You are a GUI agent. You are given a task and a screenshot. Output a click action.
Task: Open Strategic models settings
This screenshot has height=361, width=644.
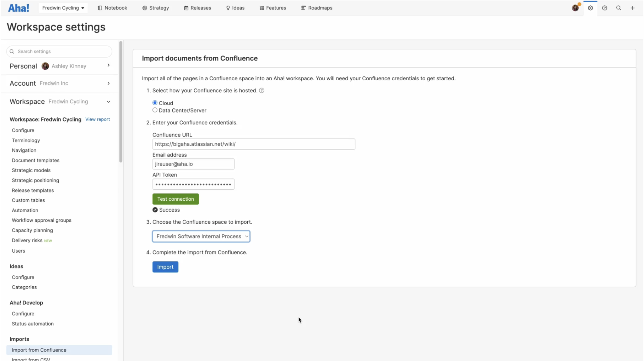coord(31,170)
